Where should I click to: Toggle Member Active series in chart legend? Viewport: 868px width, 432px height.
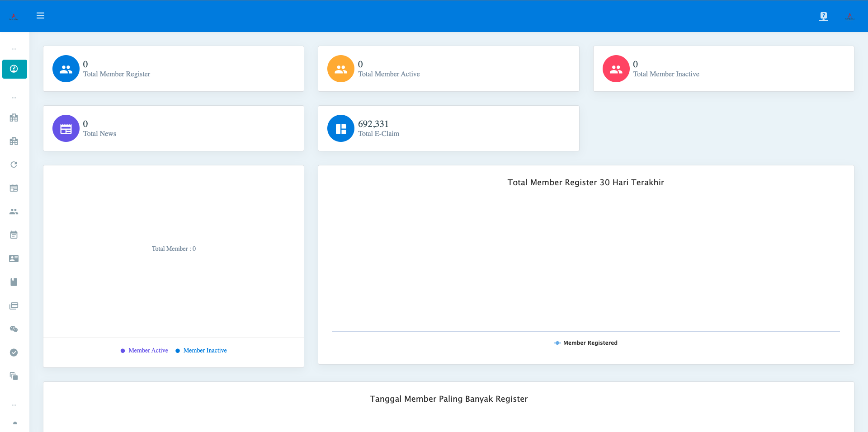coord(144,351)
